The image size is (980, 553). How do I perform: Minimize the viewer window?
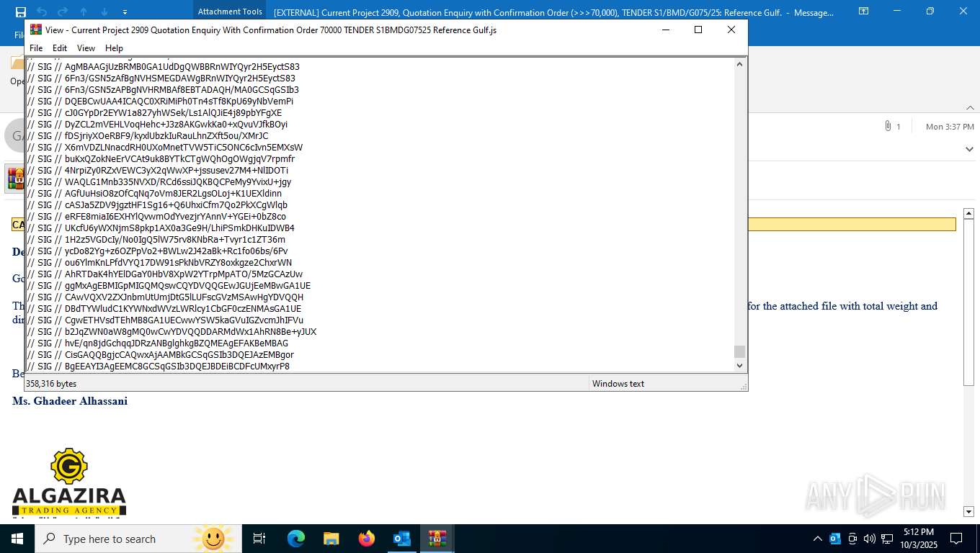[x=665, y=30]
